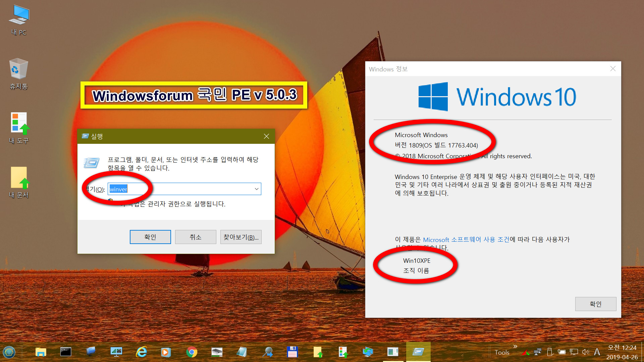
Task: Click the safely remove USB tray icon
Action: (549, 352)
